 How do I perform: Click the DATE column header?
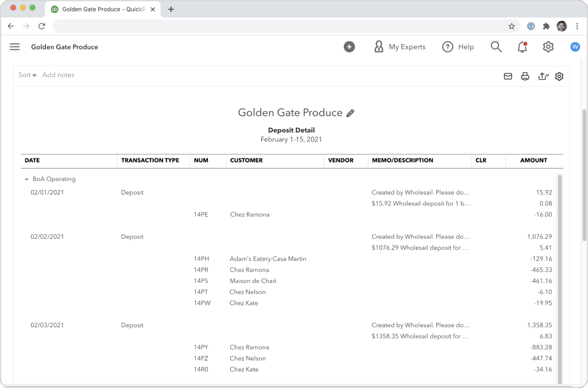coord(32,161)
